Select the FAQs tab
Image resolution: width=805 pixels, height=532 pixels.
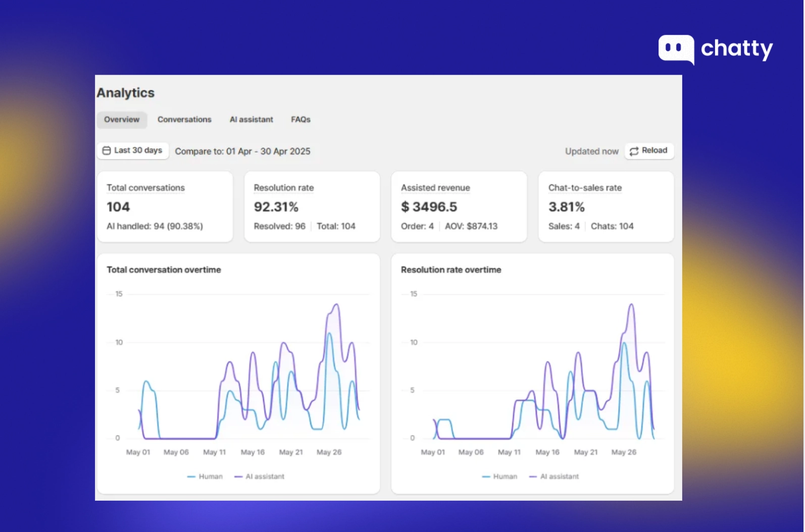coord(300,120)
